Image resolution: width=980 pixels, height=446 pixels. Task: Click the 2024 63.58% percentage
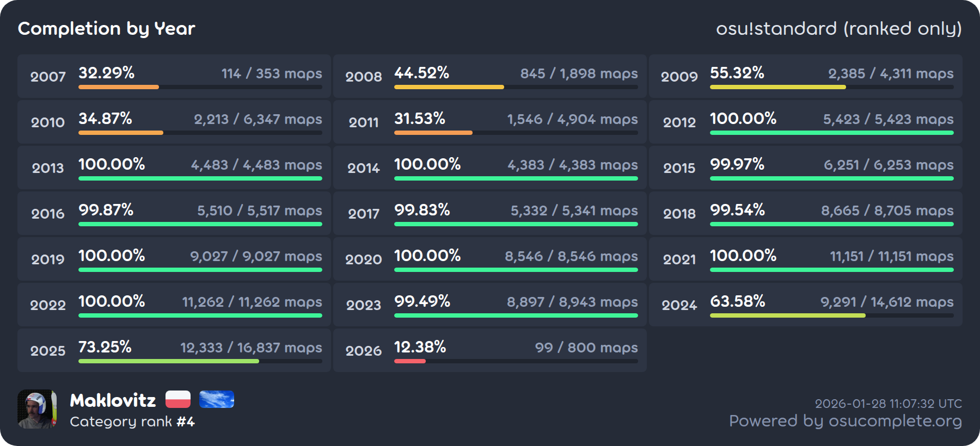(x=737, y=301)
